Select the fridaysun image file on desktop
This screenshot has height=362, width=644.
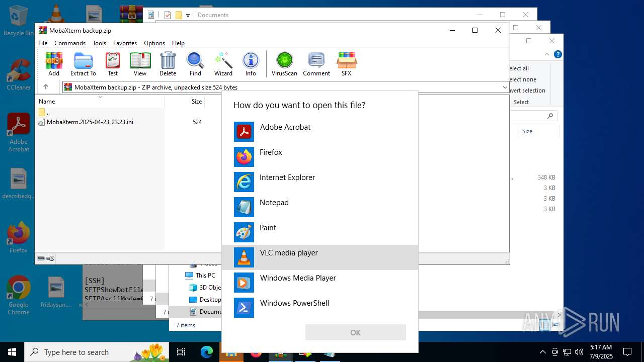click(56, 292)
